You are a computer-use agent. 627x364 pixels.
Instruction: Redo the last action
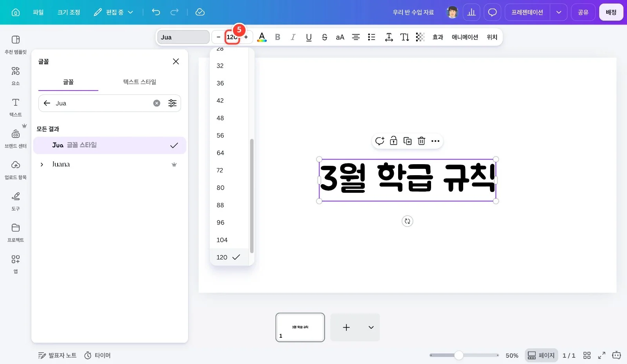tap(174, 12)
